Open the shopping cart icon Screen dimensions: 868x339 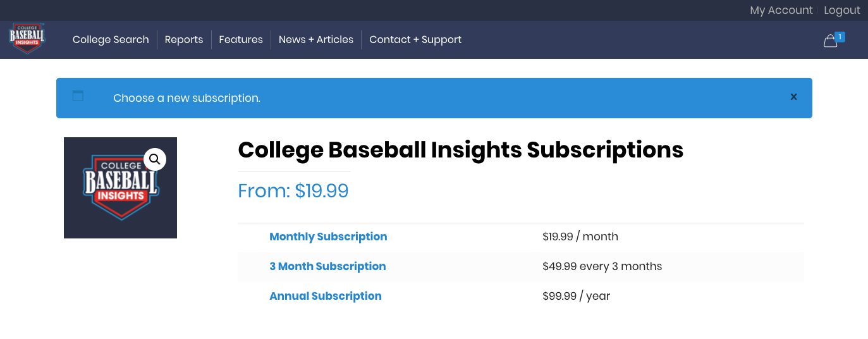[x=831, y=41]
